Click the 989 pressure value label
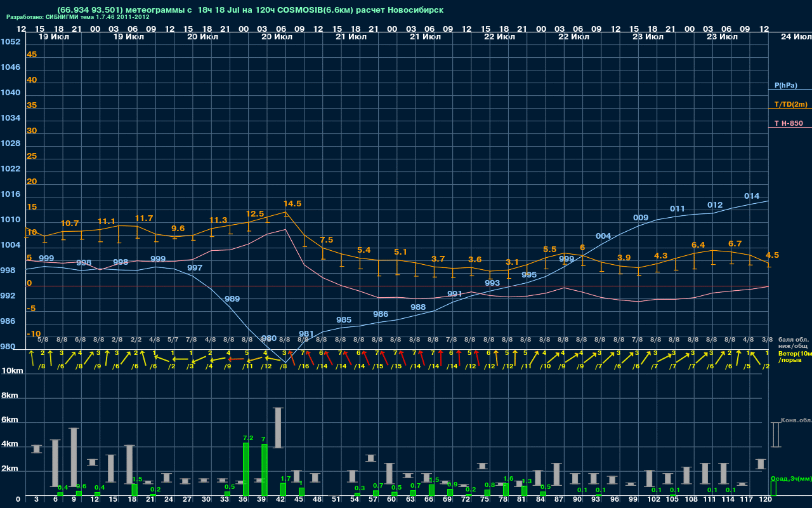This screenshot has height=508, width=812. (x=232, y=299)
